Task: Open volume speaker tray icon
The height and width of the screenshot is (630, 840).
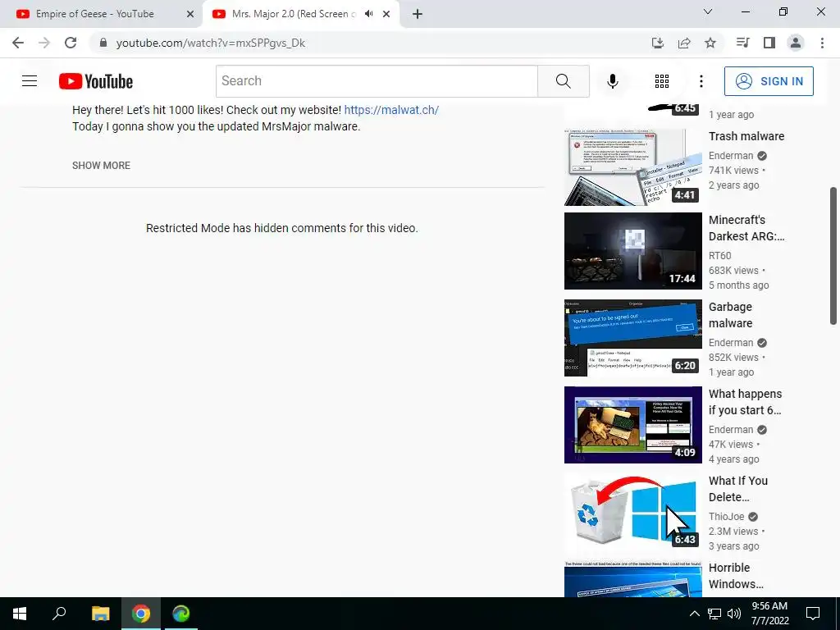Action: [734, 614]
